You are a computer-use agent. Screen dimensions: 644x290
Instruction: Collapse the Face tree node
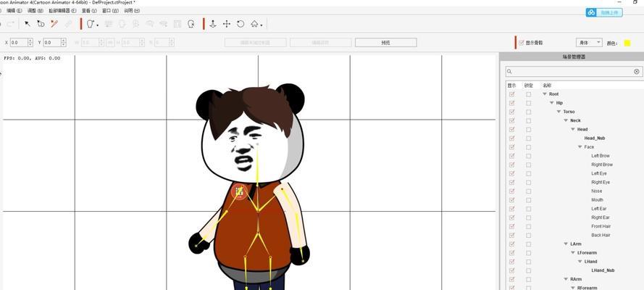(580, 147)
